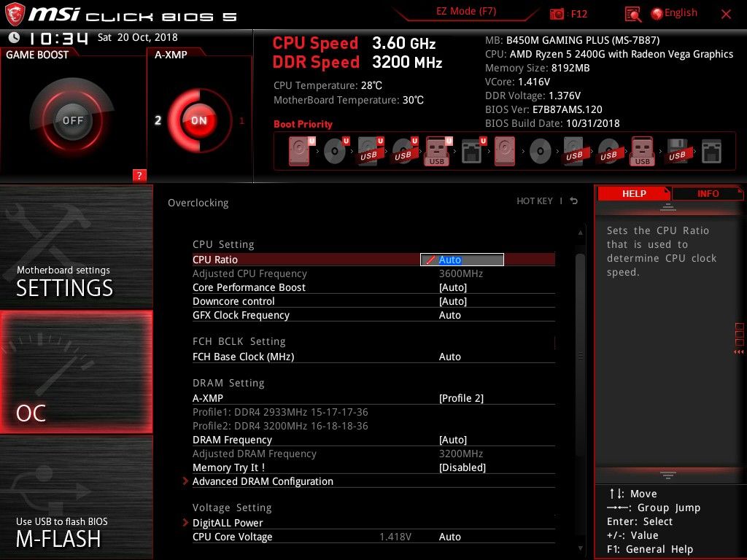Open the CPU Ratio Auto value field
The width and height of the screenshot is (747, 560).
pos(462,260)
